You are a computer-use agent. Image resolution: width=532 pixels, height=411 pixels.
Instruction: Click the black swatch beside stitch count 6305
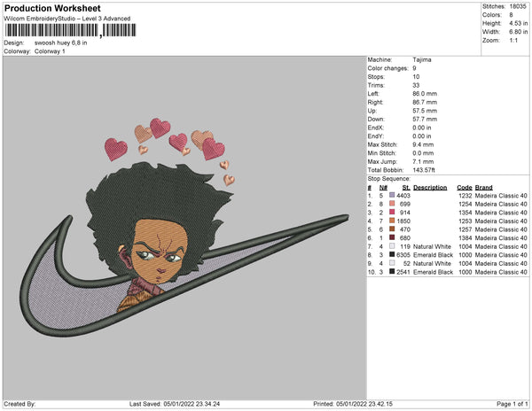(392, 254)
